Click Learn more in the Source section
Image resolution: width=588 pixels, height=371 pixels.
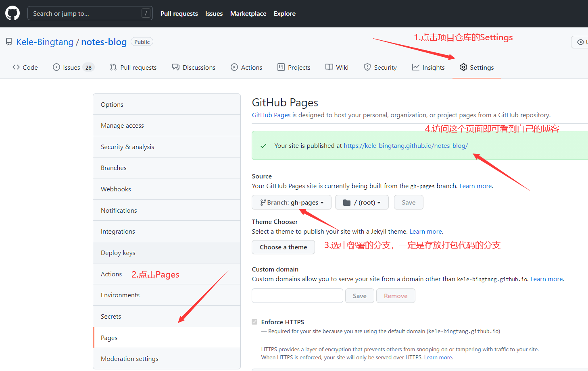pyautogui.click(x=475, y=186)
